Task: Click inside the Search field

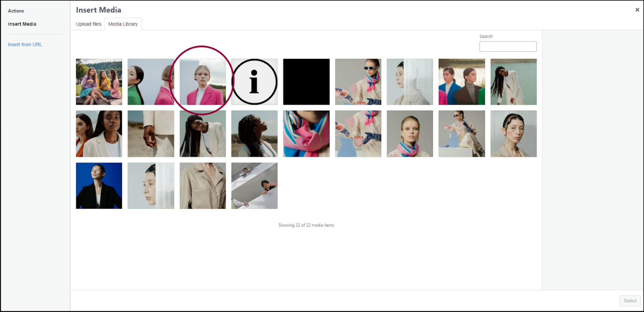Action: (508, 46)
